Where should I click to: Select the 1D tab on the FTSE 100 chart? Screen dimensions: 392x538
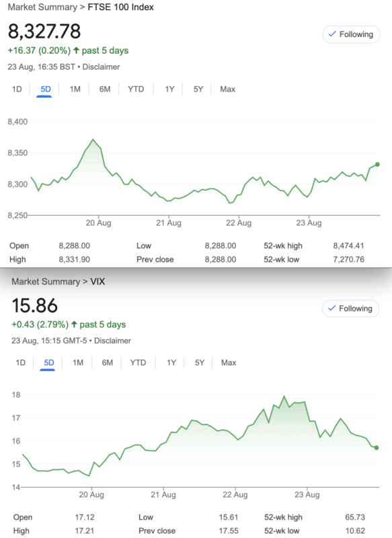point(17,89)
